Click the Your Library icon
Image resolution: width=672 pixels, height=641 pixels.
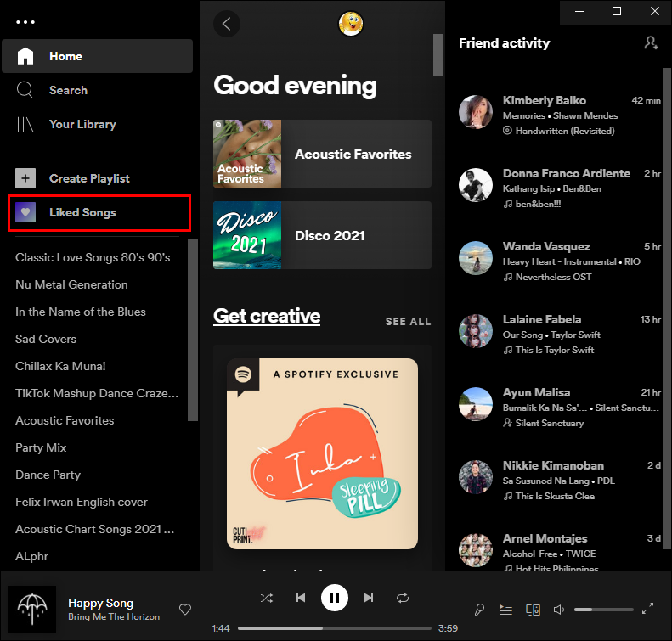25,124
